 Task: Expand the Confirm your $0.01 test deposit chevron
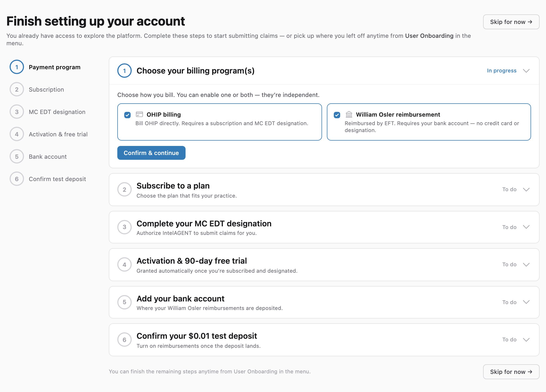[526, 340]
